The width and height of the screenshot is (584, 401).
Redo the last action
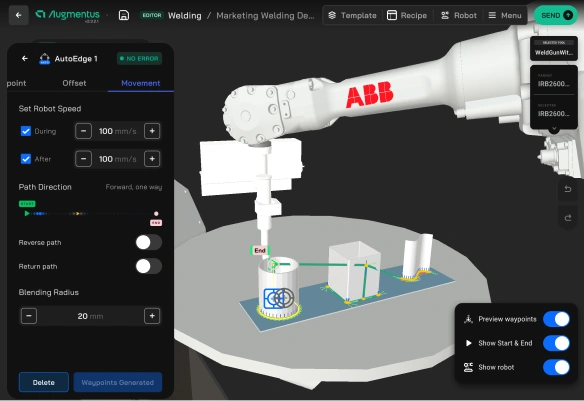[568, 218]
